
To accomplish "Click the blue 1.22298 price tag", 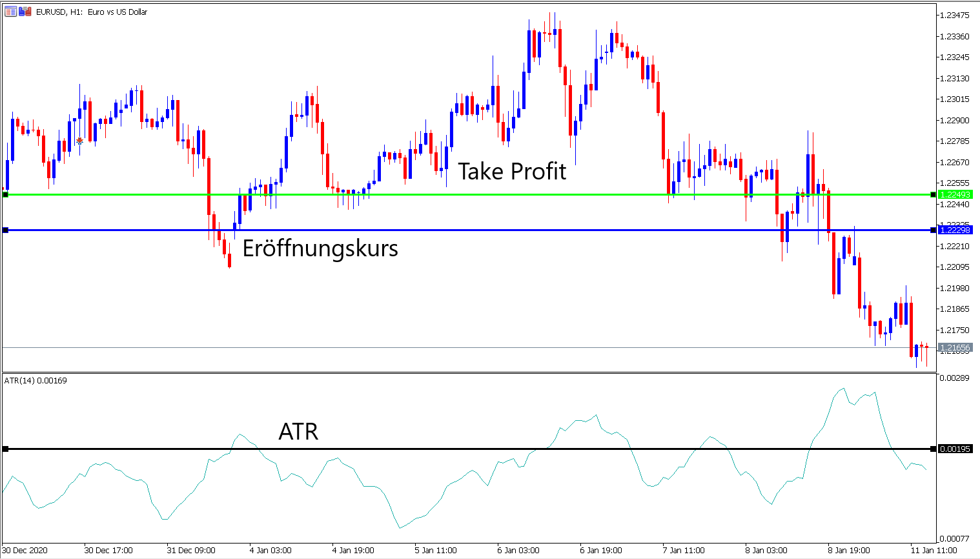I will click(955, 230).
